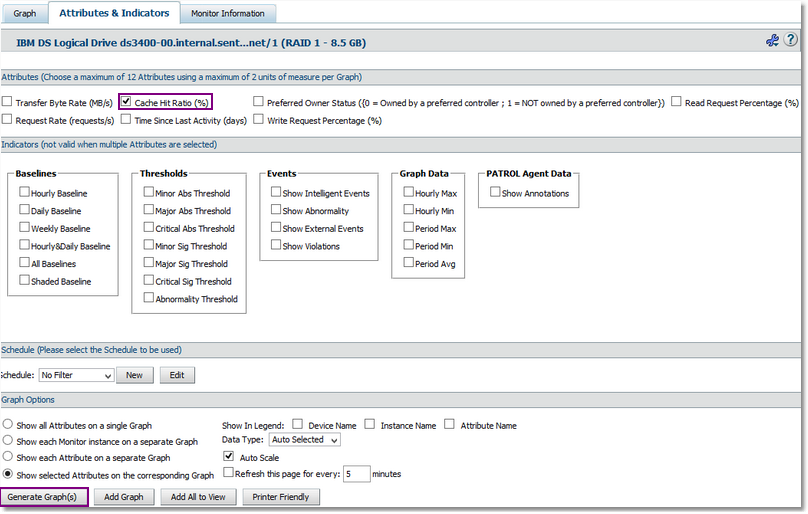808x514 pixels.
Task: Check Minor Sig Threshold
Action: (148, 244)
